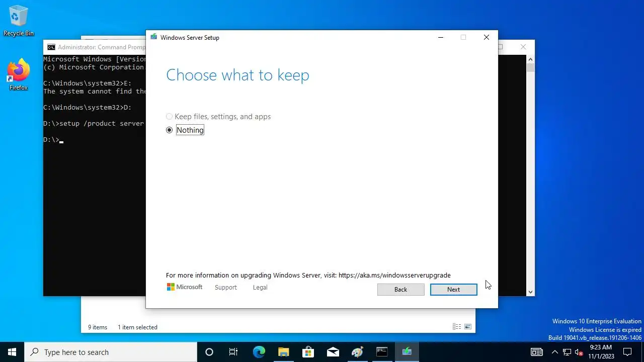Launch Firefox from the desktop shortcut

point(19,75)
